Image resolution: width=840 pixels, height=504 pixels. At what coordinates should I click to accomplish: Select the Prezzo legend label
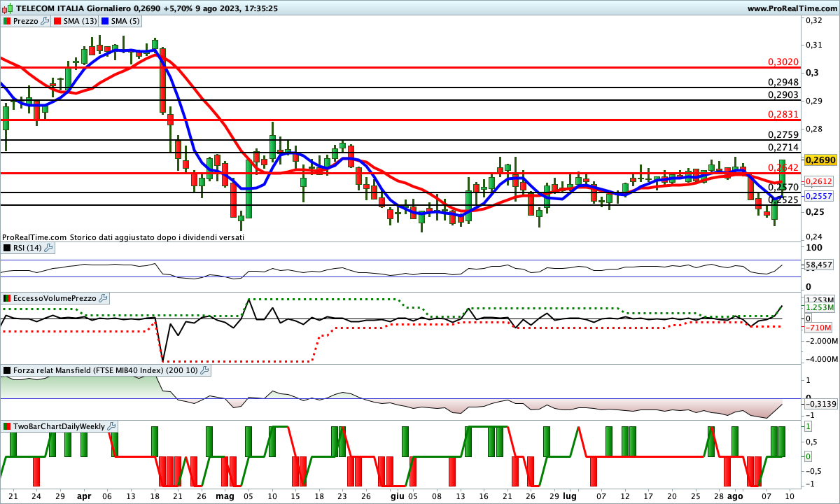tap(26, 21)
